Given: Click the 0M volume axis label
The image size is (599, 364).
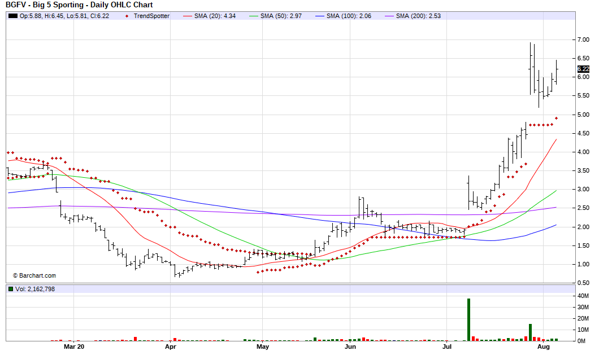Looking at the screenshot, I should point(581,341).
